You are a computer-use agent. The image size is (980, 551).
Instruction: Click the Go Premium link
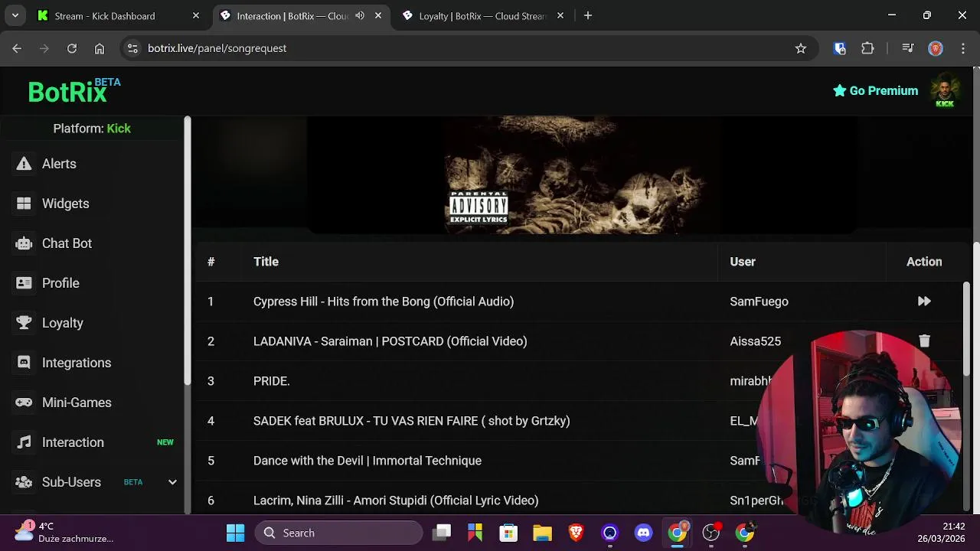point(876,90)
